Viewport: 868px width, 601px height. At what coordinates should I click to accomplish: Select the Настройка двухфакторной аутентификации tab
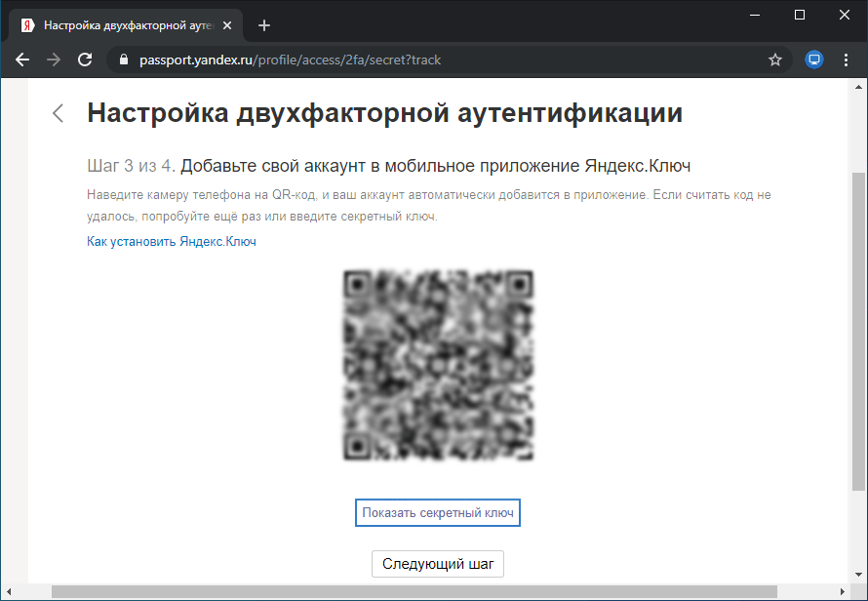(126, 25)
